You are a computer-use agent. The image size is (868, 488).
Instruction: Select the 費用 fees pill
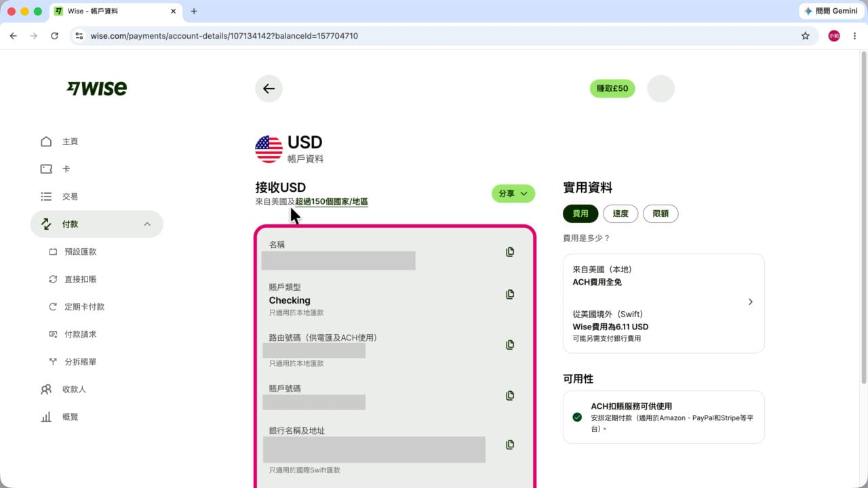click(580, 213)
